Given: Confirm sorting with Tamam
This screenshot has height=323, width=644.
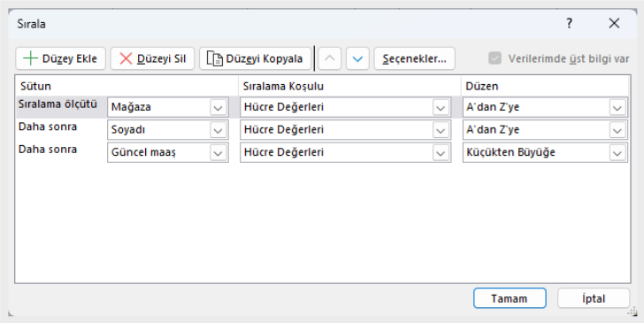Looking at the screenshot, I should 510,298.
